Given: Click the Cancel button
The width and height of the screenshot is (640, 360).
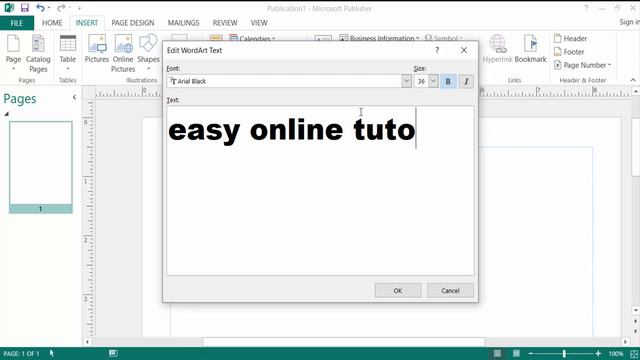Looking at the screenshot, I should pos(450,291).
